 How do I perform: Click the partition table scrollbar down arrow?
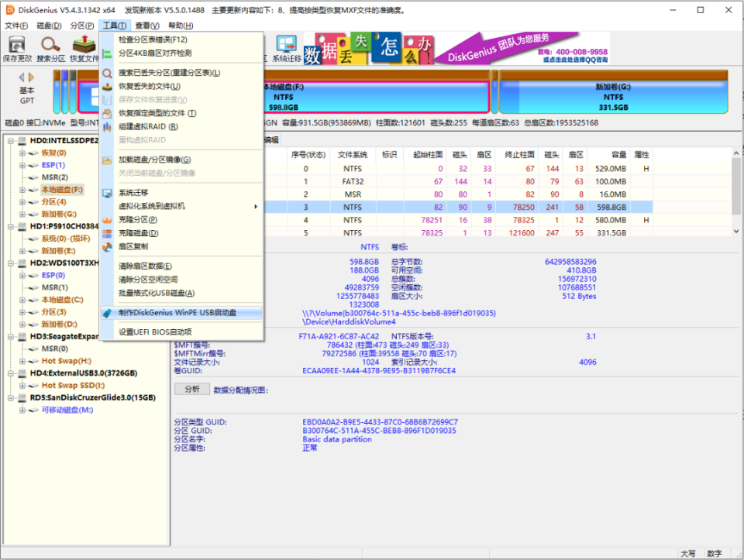click(x=736, y=232)
